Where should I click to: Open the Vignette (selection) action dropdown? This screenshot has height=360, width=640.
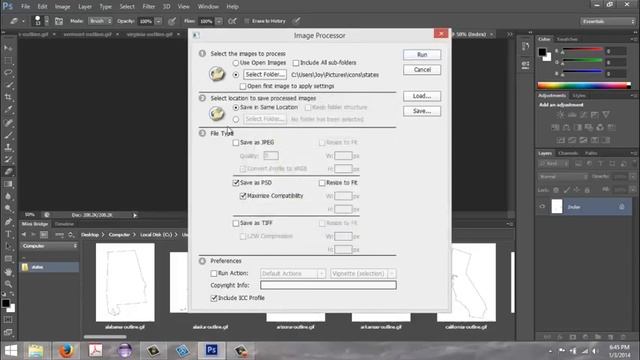[363, 273]
